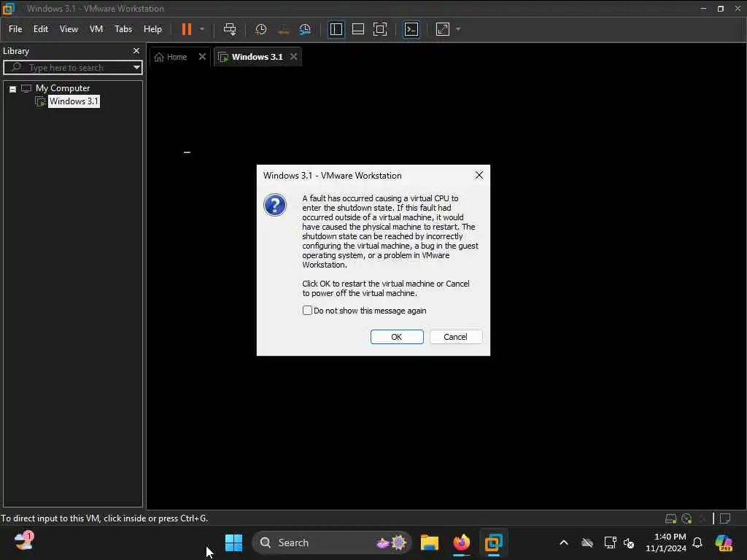The width and height of the screenshot is (747, 560).
Task: Click the OneDrive tray icon
Action: pyautogui.click(x=587, y=542)
